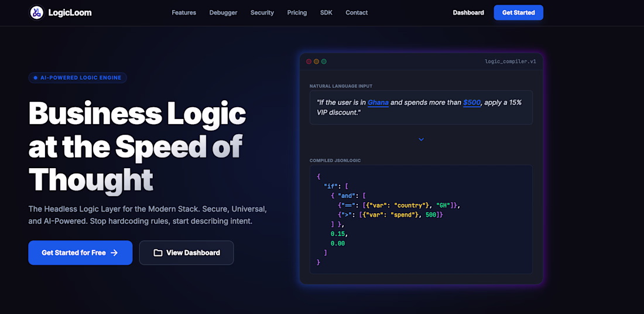Click inside the natural language input box

[421, 108]
